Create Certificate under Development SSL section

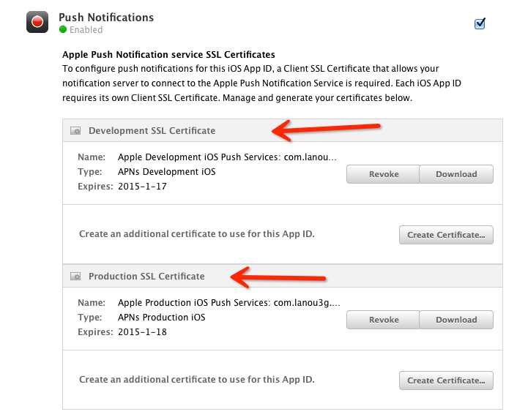point(446,235)
